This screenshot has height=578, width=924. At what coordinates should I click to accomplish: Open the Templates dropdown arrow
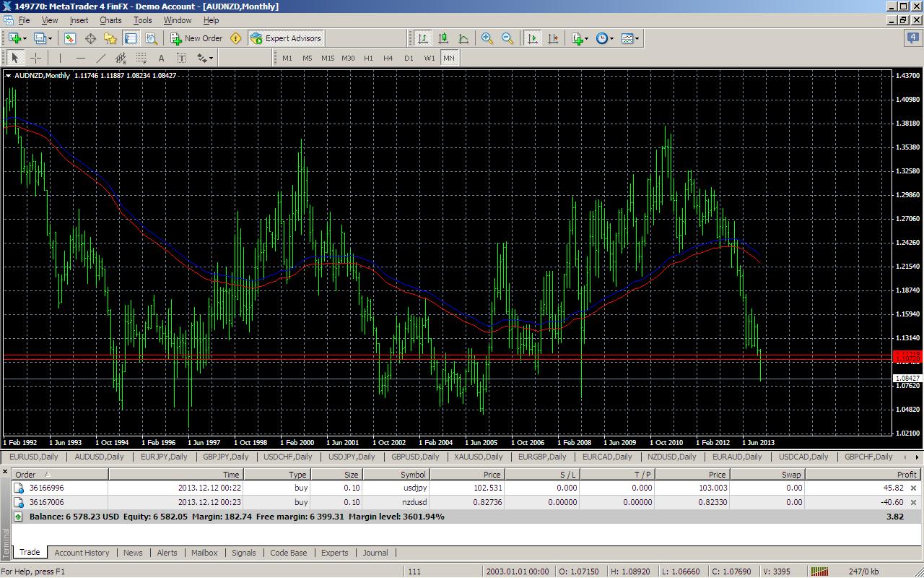(636, 39)
